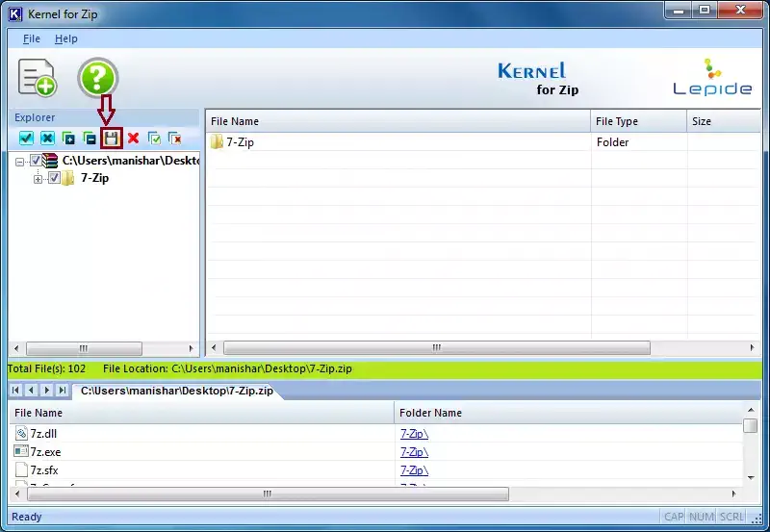
Task: Click the 7z.exe file icon
Action: (21, 451)
